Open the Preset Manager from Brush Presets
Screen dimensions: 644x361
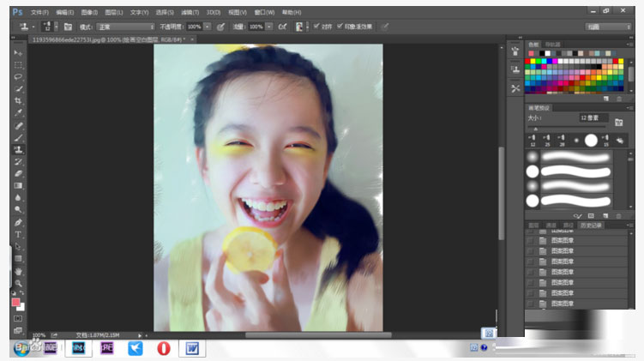591,216
